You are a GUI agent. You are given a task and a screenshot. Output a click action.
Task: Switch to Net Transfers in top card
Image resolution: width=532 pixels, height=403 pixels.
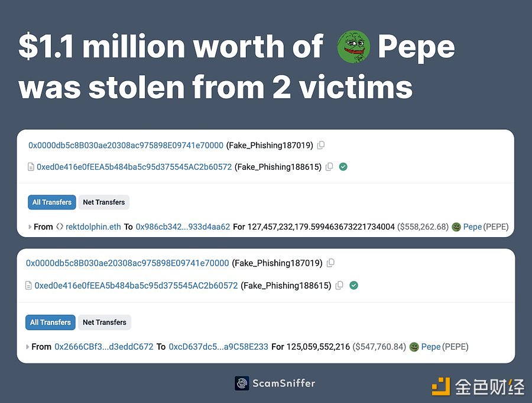[x=104, y=202]
